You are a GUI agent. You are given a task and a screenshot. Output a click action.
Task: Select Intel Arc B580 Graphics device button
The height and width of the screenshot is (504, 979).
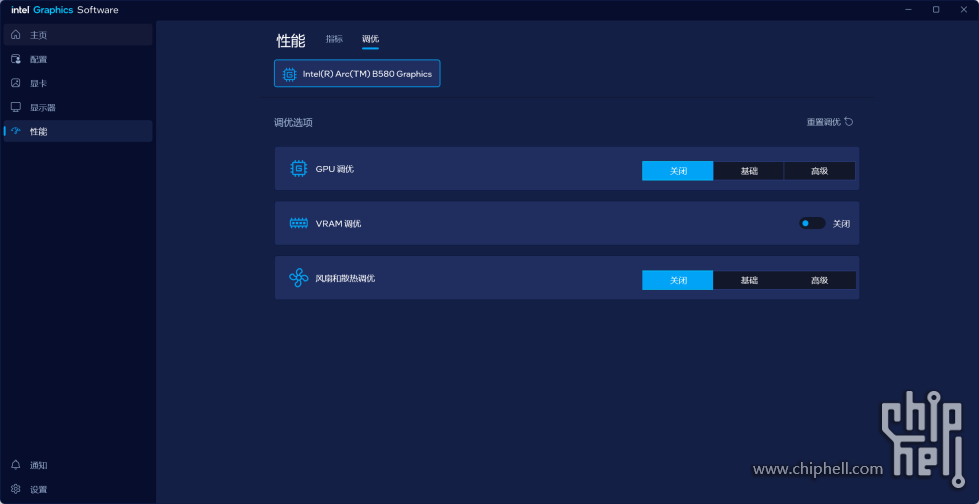coord(357,74)
